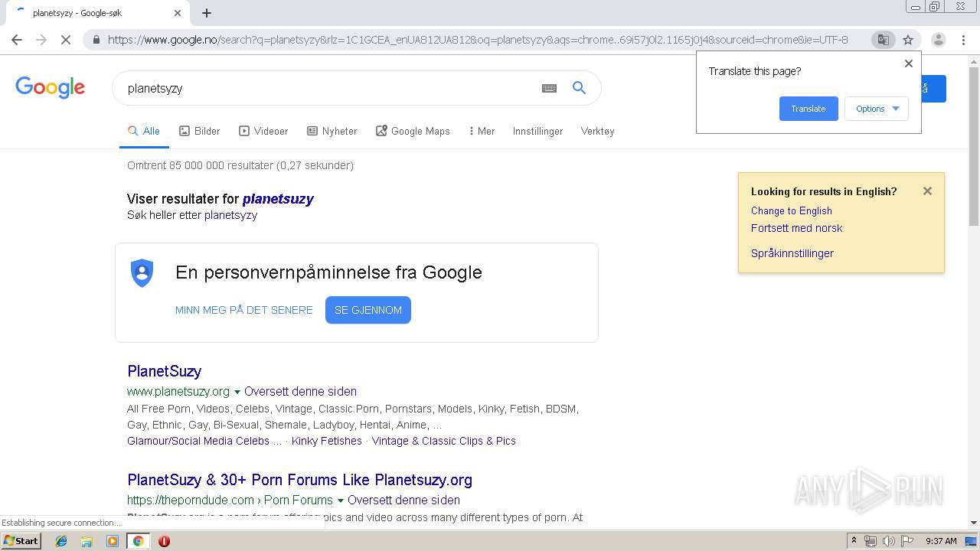Screen dimensions: 980x551
Task: Open PlanetSuzy & 30+ Porn Forums result
Action: 299,480
